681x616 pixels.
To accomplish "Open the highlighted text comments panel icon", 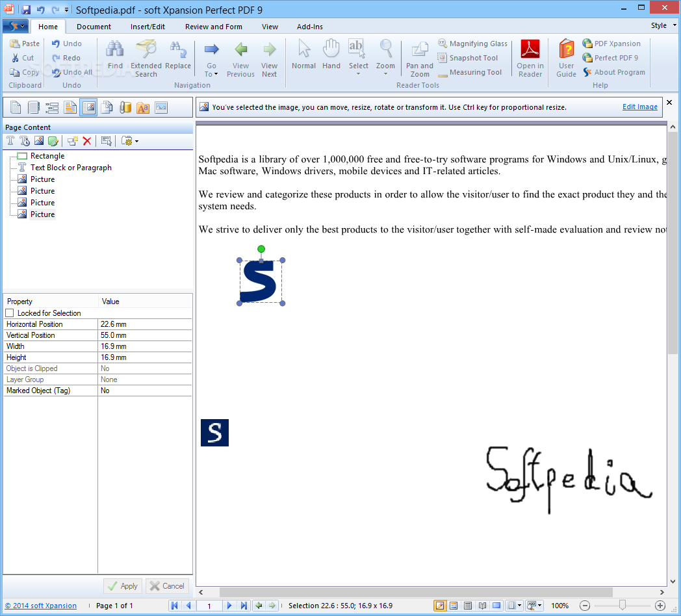I will pyautogui.click(x=70, y=107).
